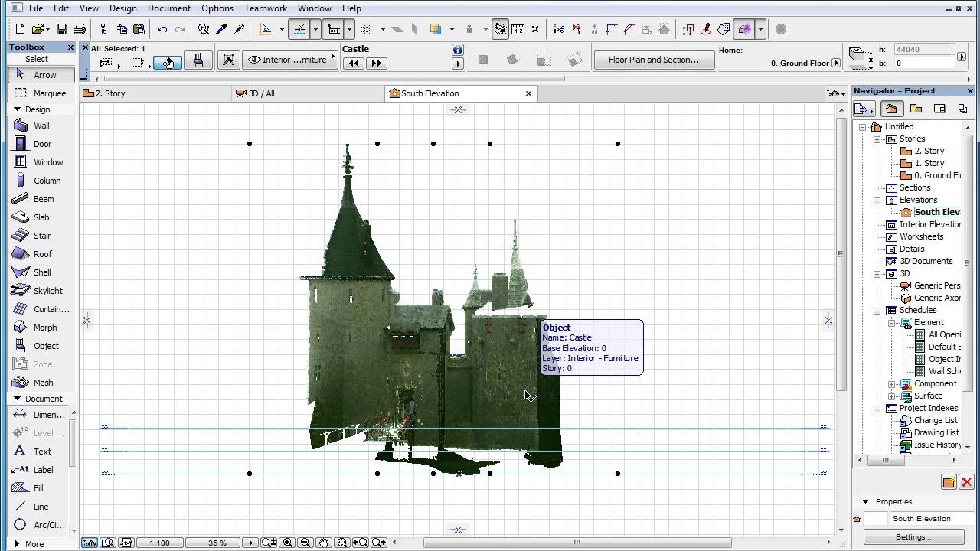
Task: Click the Skylight tool
Action: [x=47, y=291]
